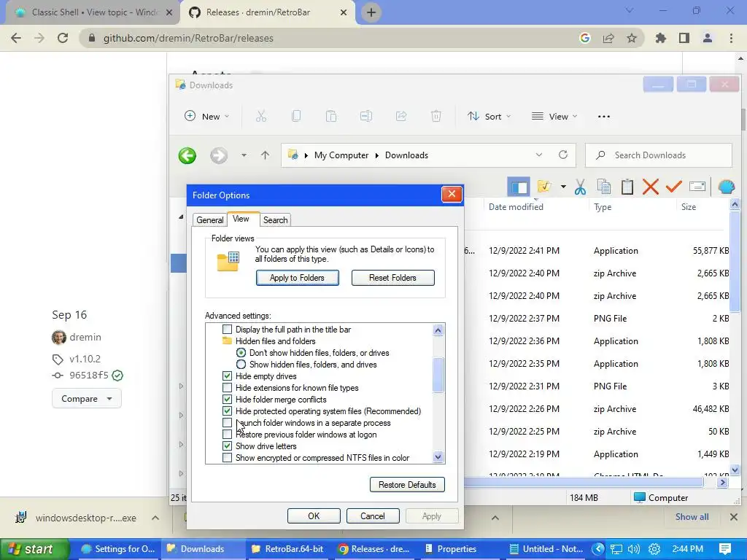This screenshot has width=747, height=560.
Task: Open the View dropdown menu
Action: 554,116
